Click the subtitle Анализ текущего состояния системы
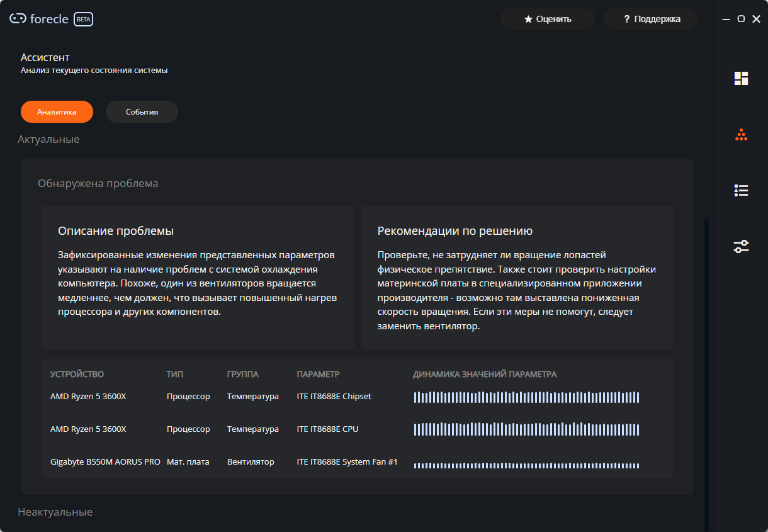Image resolution: width=768 pixels, height=532 pixels. coord(94,71)
